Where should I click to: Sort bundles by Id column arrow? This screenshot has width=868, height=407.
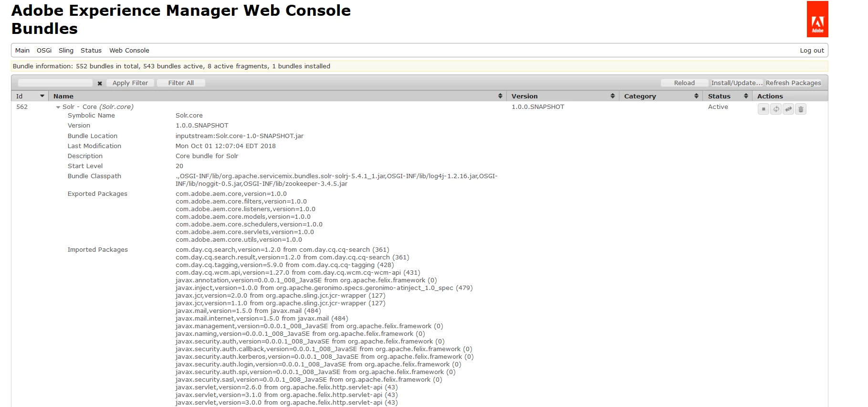[42, 96]
